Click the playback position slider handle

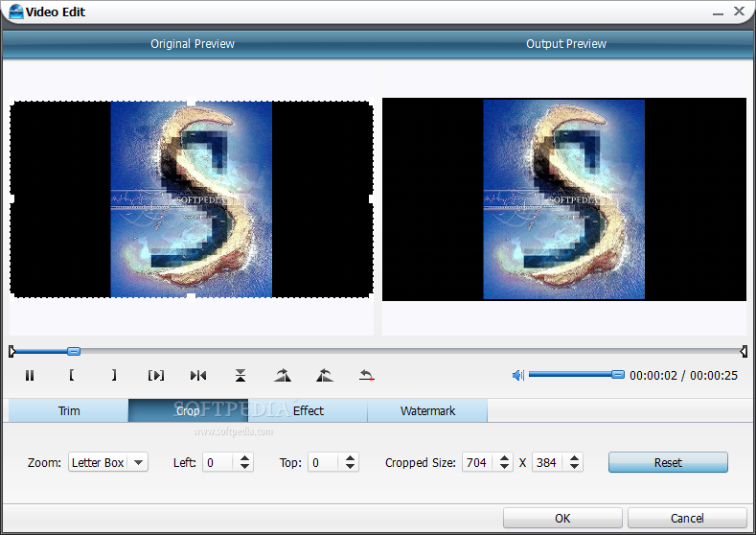click(x=73, y=351)
